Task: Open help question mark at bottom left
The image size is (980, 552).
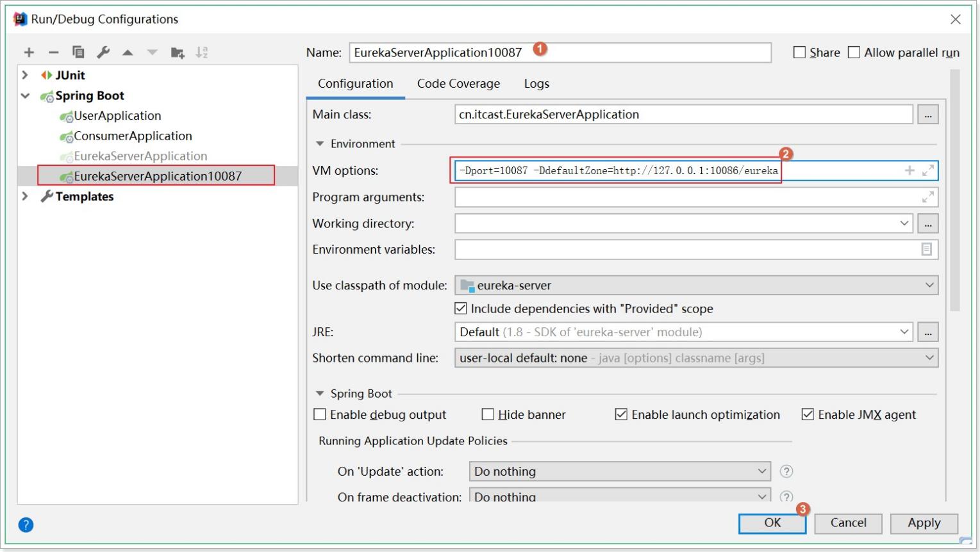Action: (26, 525)
